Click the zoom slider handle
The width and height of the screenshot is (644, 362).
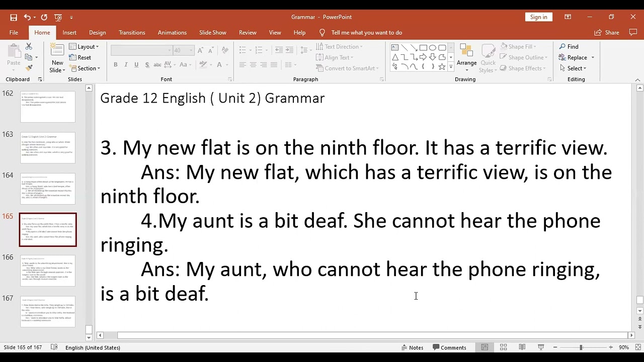(581, 347)
